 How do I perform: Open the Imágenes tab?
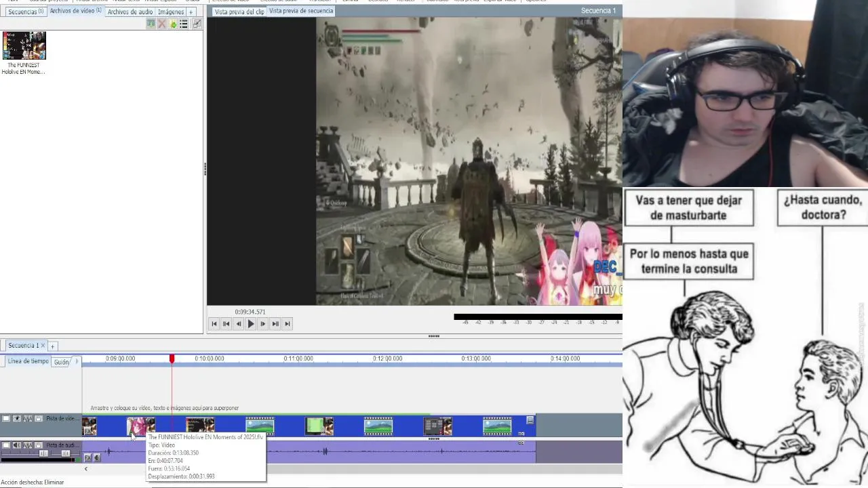tap(171, 12)
